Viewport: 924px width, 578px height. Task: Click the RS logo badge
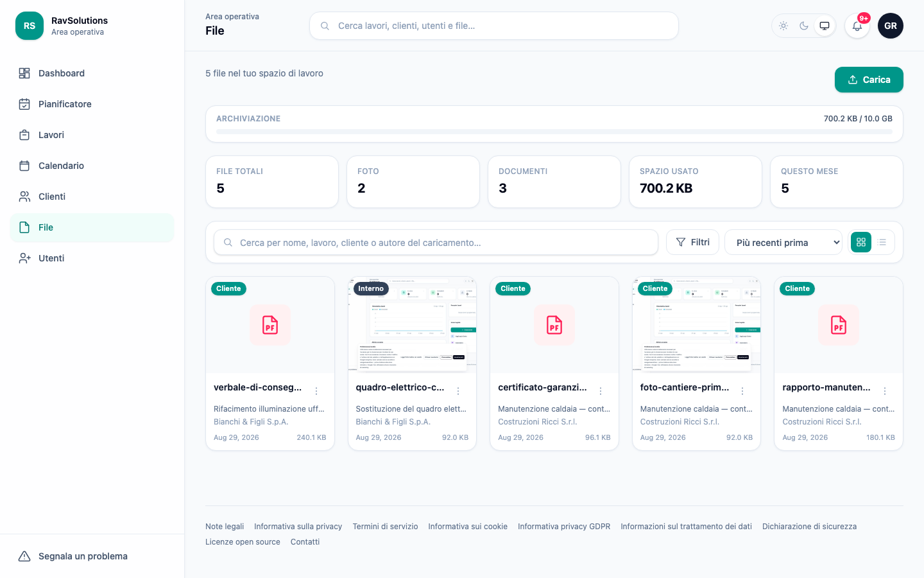click(30, 26)
